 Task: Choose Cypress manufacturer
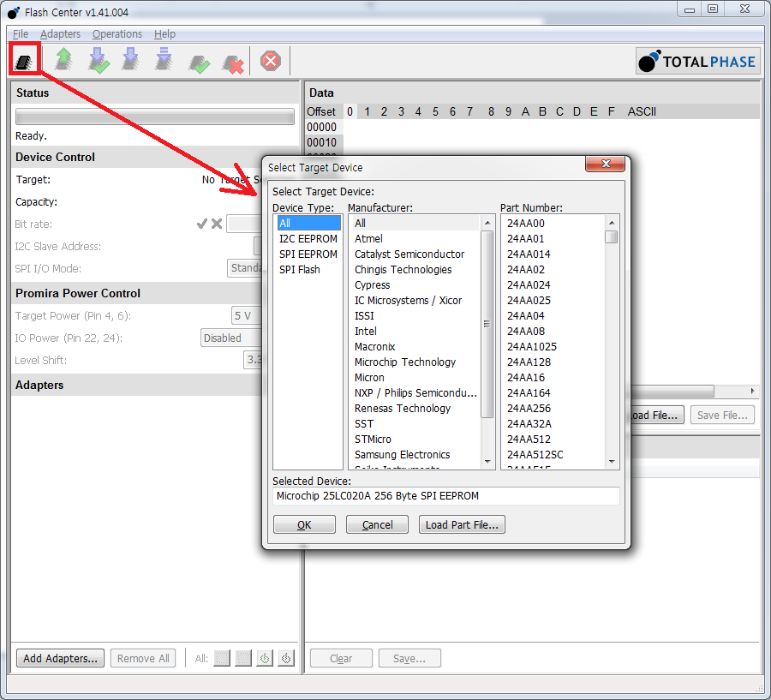(415, 284)
